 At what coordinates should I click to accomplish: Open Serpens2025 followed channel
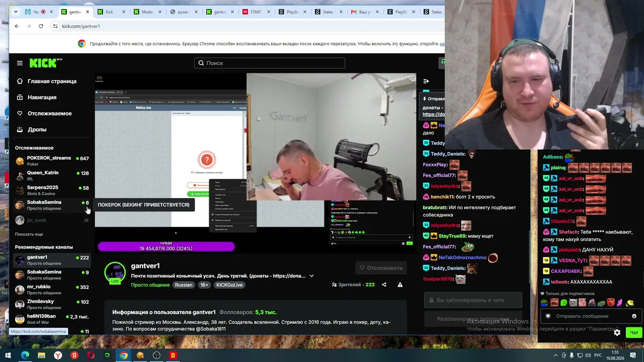coord(52,190)
